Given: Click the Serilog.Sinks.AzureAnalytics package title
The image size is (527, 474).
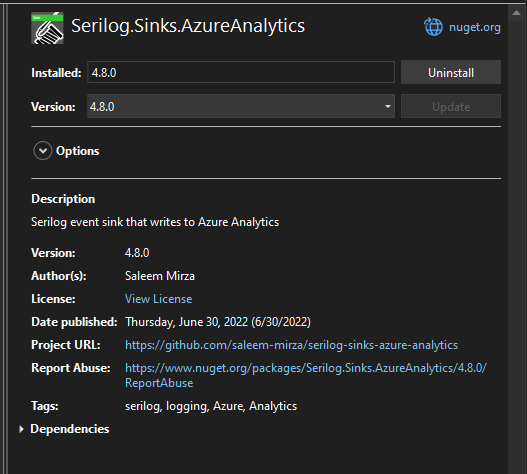Looking at the screenshot, I should [x=188, y=26].
